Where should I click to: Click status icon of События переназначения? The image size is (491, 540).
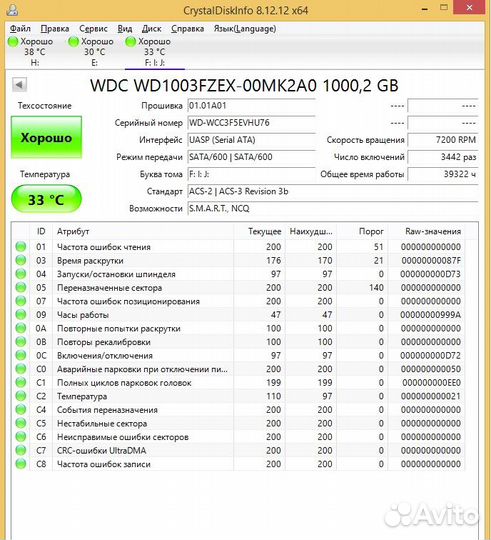(x=21, y=409)
